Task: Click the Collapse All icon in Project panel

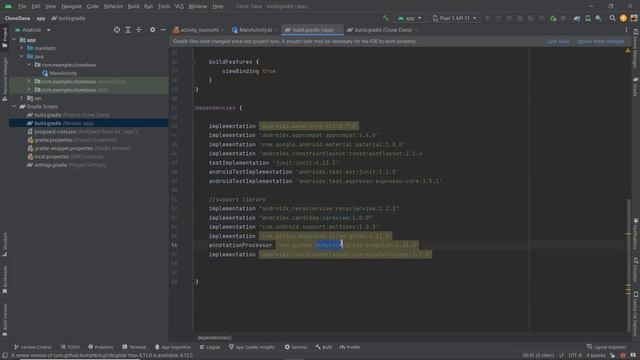Action: click(139, 30)
